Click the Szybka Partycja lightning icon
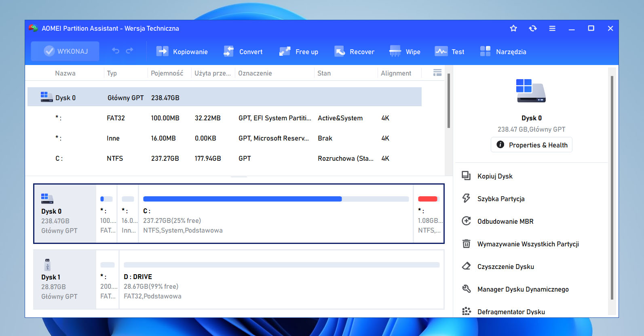The width and height of the screenshot is (644, 336). tap(466, 198)
